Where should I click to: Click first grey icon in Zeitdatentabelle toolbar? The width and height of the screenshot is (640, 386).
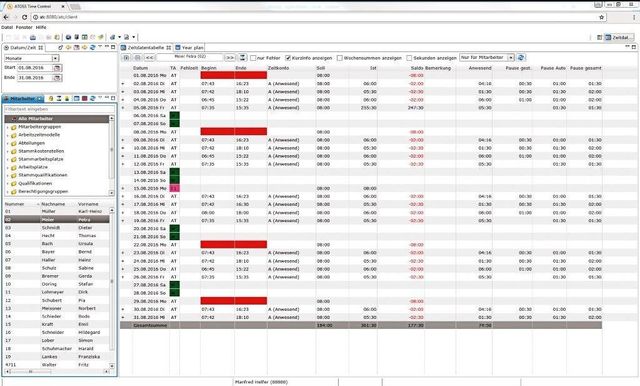pyautogui.click(x=127, y=58)
